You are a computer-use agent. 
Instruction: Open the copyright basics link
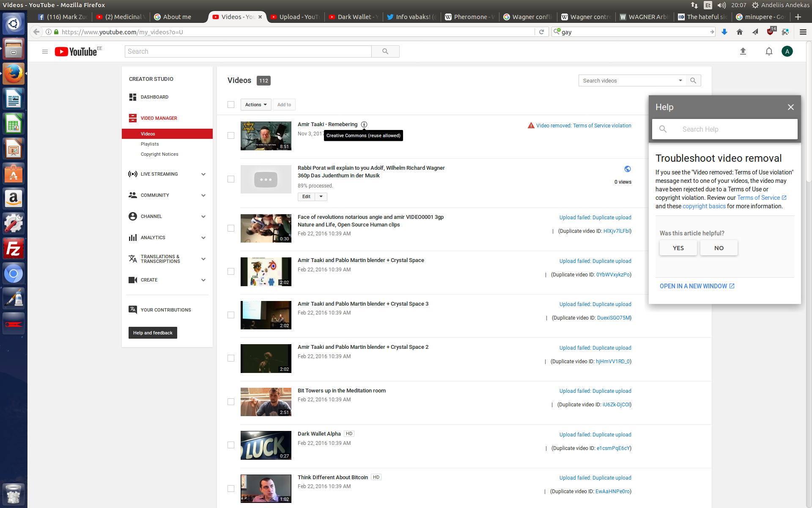(704, 206)
